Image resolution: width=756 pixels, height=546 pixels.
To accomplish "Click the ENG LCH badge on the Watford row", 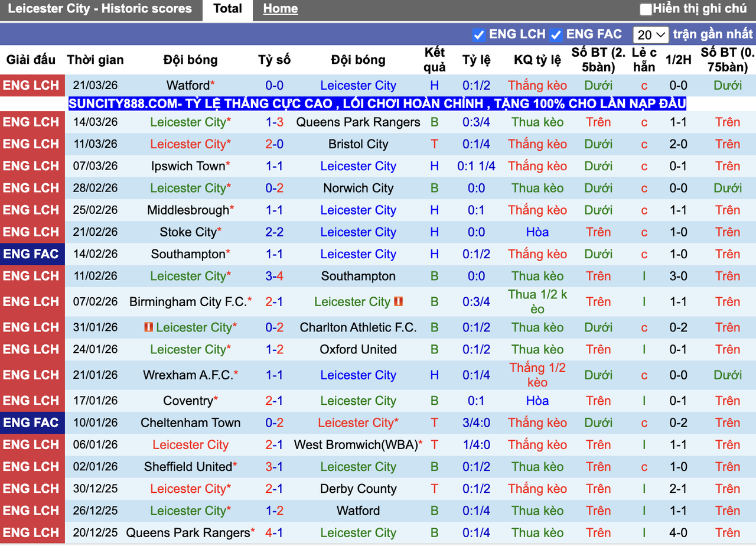I will click(32, 85).
